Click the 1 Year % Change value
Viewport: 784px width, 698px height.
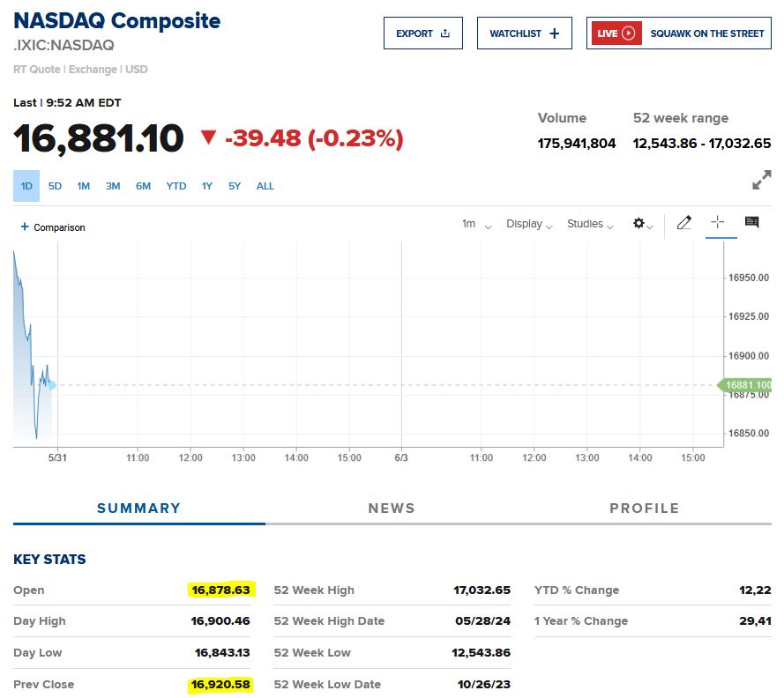[755, 621]
